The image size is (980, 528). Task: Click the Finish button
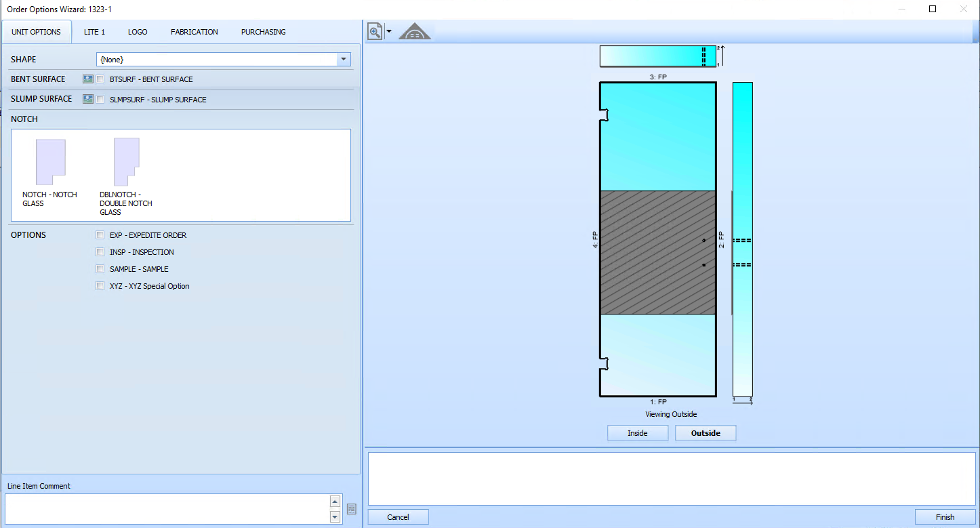click(943, 516)
